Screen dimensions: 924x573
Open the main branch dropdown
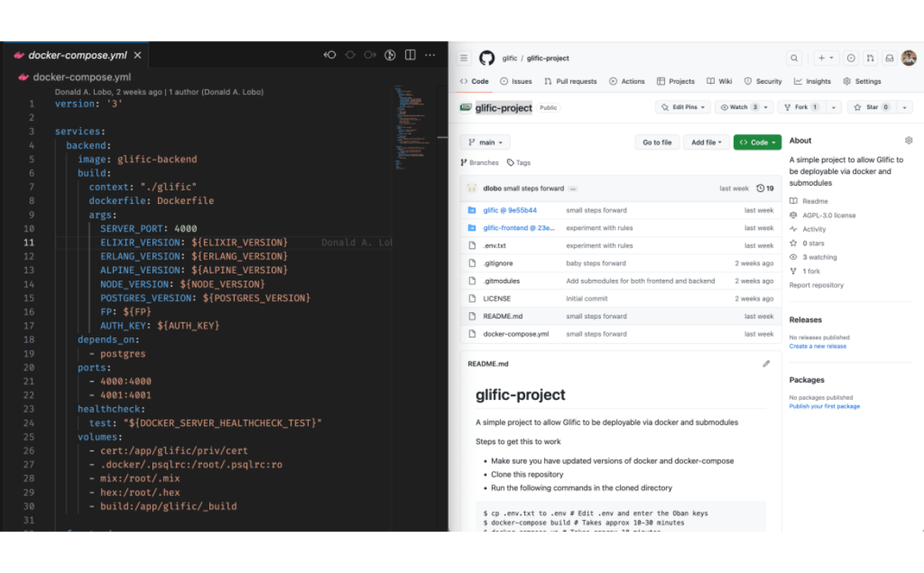[485, 142]
